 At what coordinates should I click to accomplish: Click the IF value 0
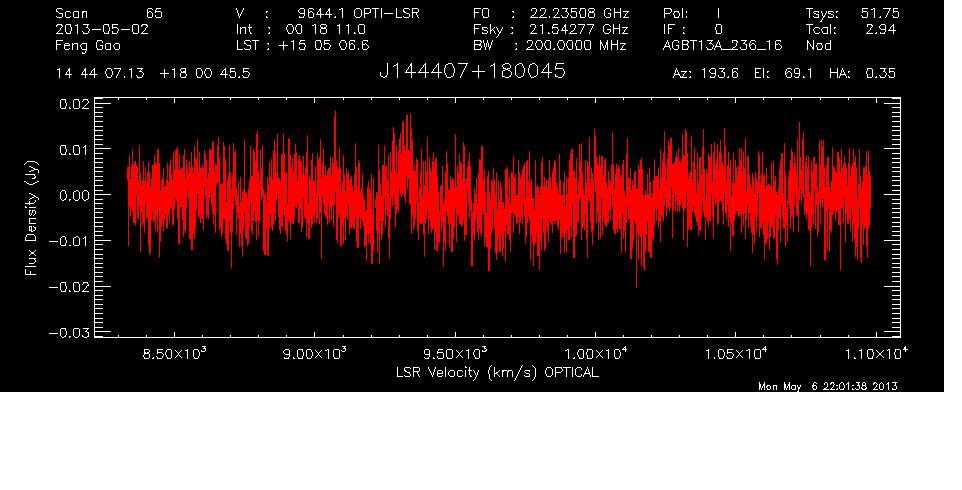718,29
